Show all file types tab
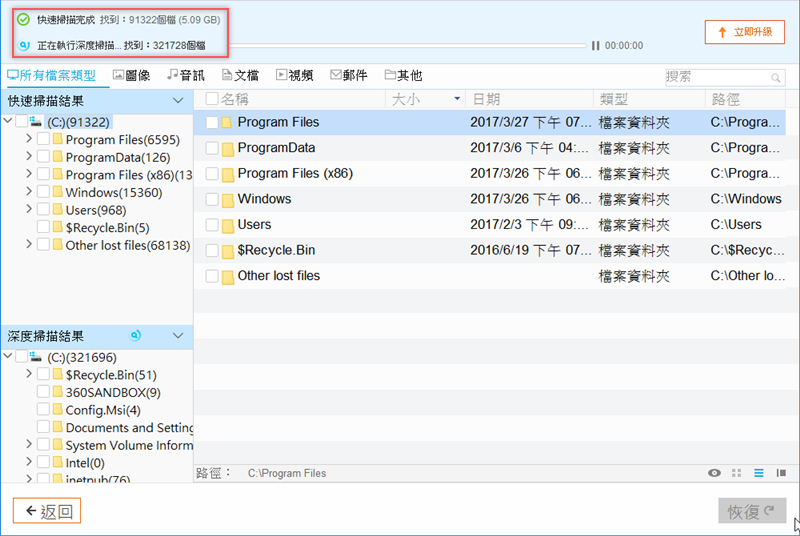 (x=52, y=76)
